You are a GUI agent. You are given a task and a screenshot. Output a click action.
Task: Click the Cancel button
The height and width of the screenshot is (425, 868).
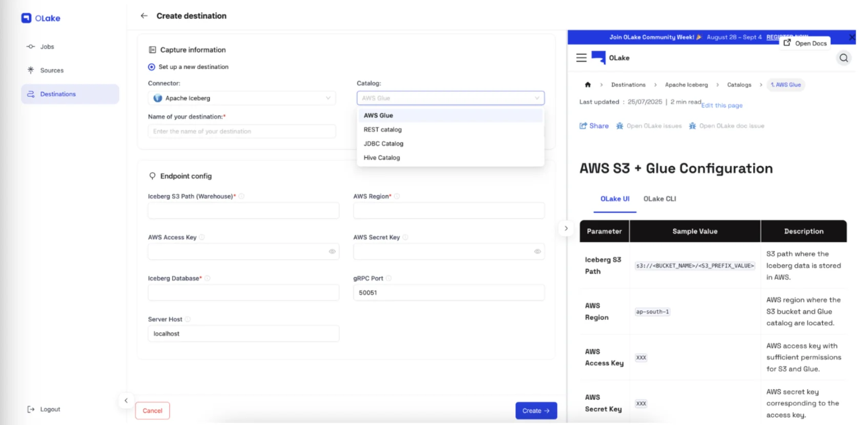152,411
